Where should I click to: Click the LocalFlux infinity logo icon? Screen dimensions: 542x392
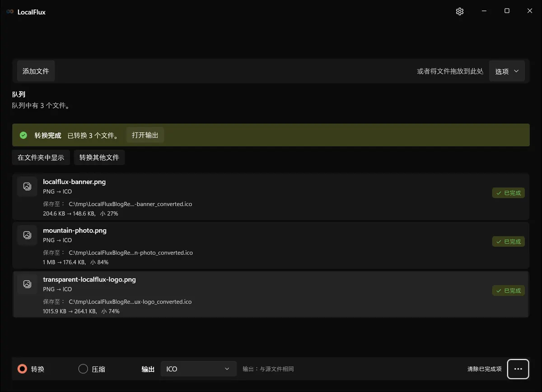tap(10, 12)
